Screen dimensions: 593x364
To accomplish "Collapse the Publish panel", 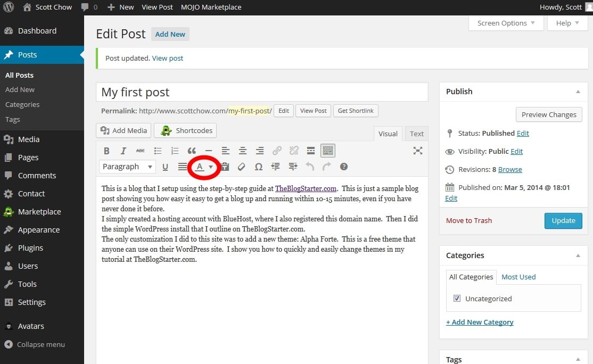I will pos(578,91).
